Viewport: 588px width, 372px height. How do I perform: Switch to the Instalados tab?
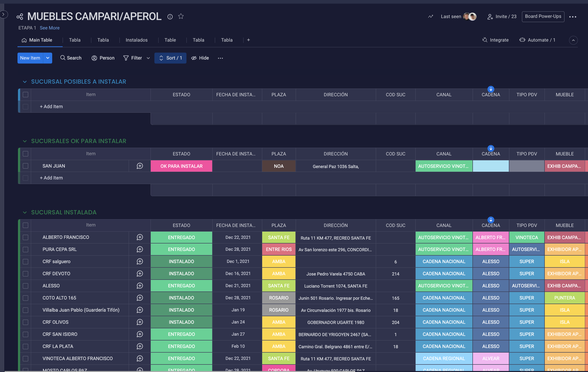coord(136,40)
